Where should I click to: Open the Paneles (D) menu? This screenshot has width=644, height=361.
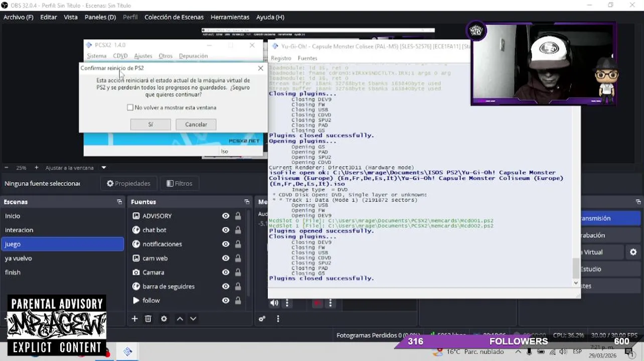coord(100,17)
